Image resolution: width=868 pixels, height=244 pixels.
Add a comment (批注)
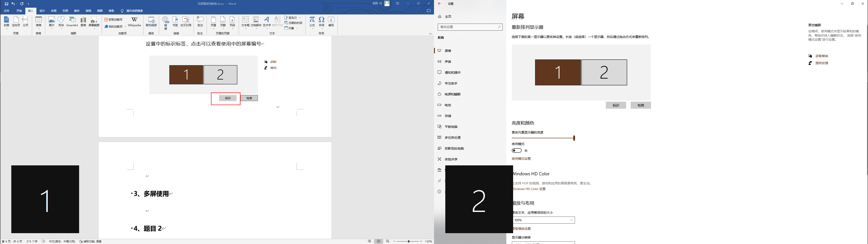click(x=200, y=22)
